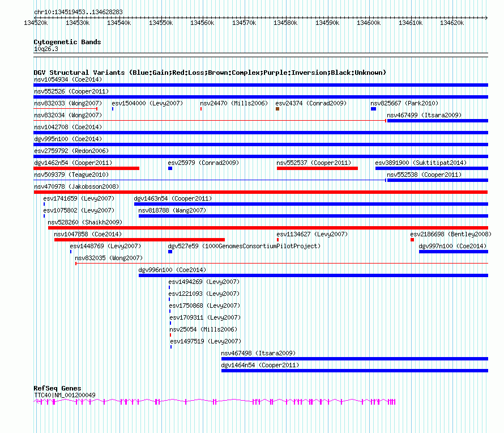Screen dimensions: 504x433
Task: Click the nsv1054934 (Coe2014) variant label
Action: pos(68,79)
